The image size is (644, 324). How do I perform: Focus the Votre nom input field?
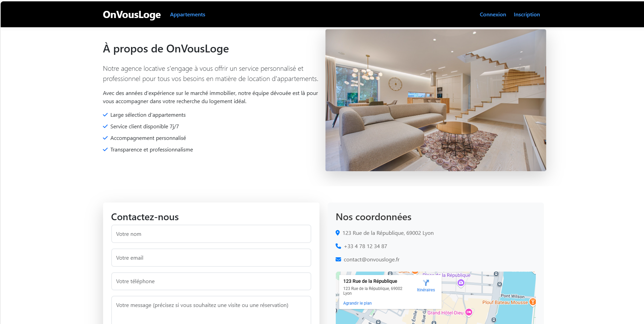[x=211, y=234]
